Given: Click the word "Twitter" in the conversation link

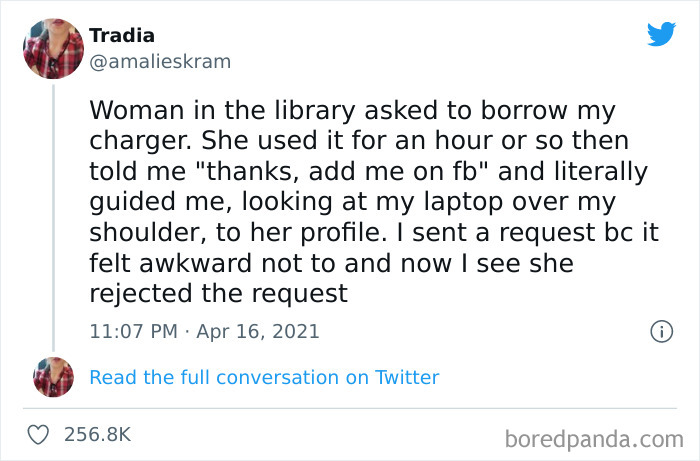Looking at the screenshot, I should click(x=405, y=377).
